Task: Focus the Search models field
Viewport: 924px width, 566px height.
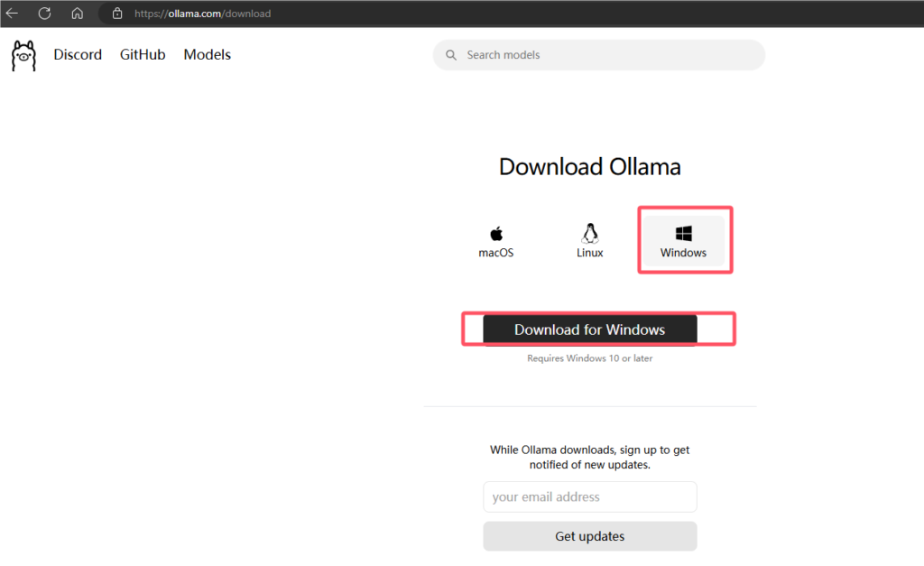Action: [599, 55]
